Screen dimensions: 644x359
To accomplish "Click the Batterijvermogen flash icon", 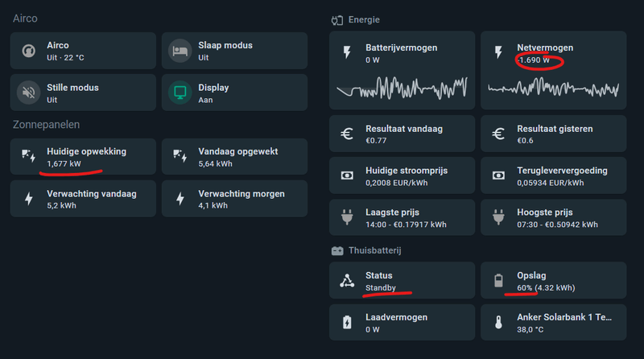I will pyautogui.click(x=347, y=52).
